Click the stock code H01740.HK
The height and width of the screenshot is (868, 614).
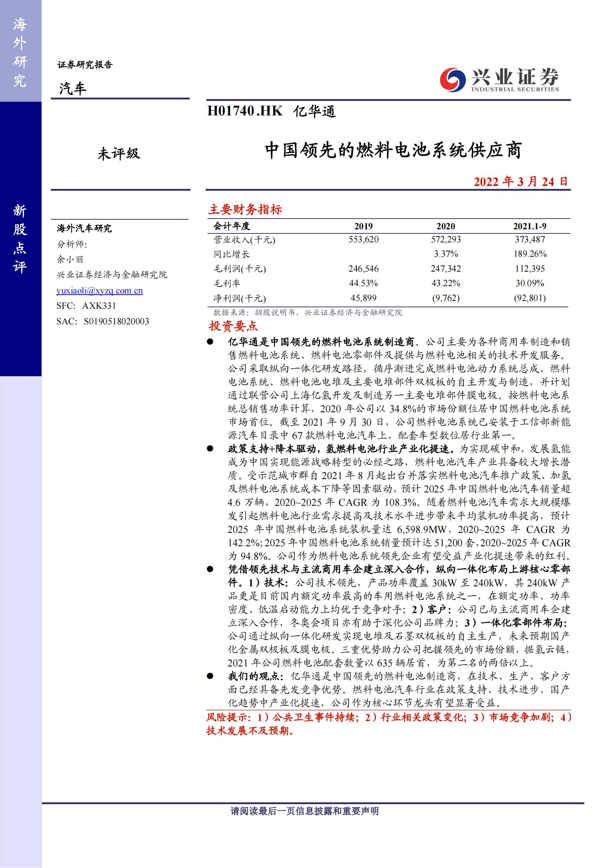point(245,111)
